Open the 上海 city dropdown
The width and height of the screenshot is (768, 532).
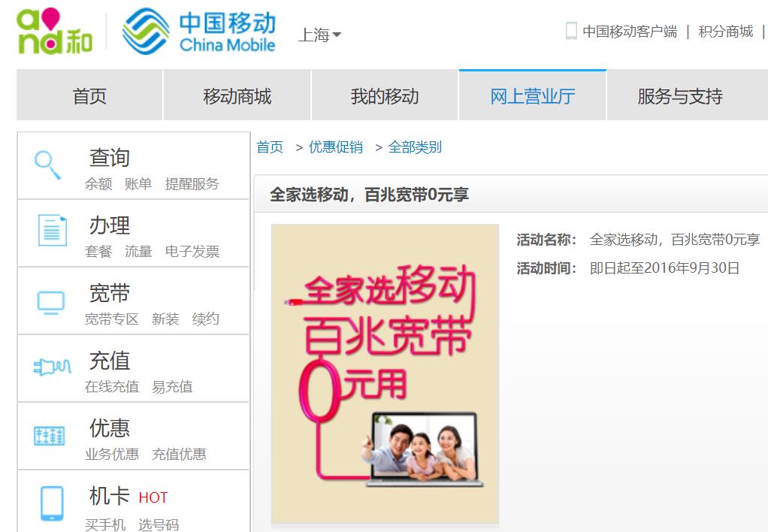click(x=319, y=35)
